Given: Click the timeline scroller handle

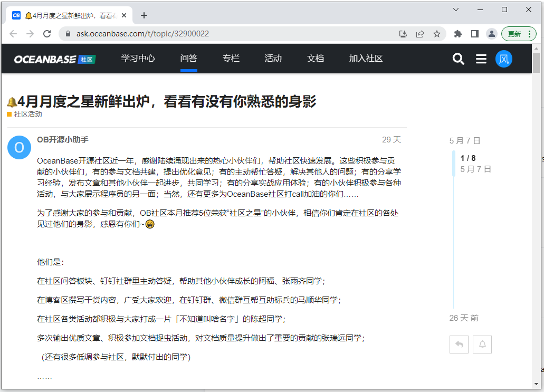Looking at the screenshot, I should [x=453, y=164].
